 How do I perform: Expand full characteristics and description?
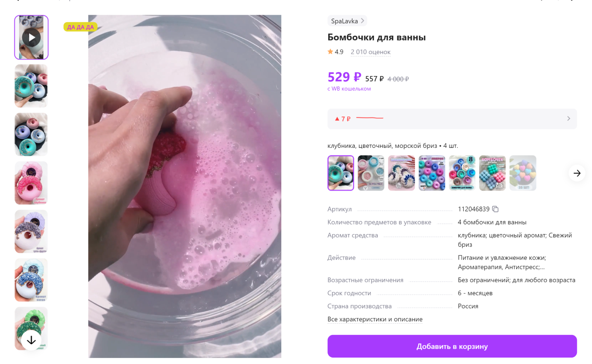(375, 319)
